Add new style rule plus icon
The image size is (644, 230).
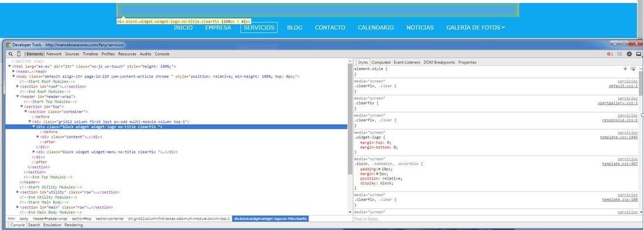pyautogui.click(x=625, y=69)
